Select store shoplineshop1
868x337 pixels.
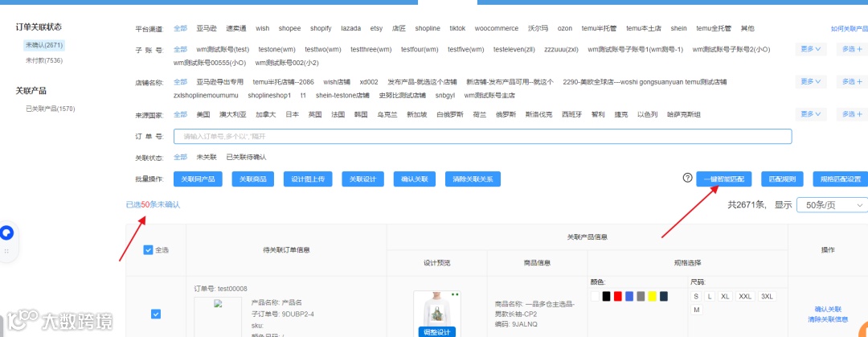[x=269, y=96]
